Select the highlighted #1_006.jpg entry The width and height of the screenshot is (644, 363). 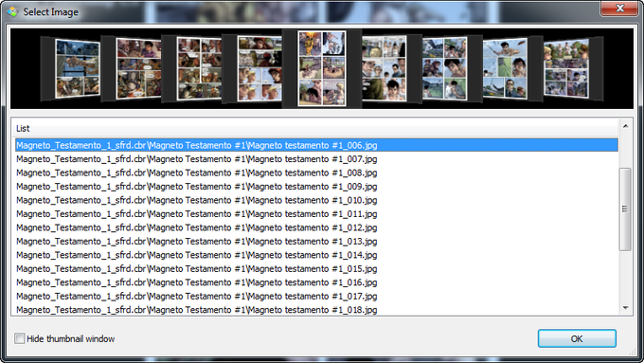tap(316, 145)
